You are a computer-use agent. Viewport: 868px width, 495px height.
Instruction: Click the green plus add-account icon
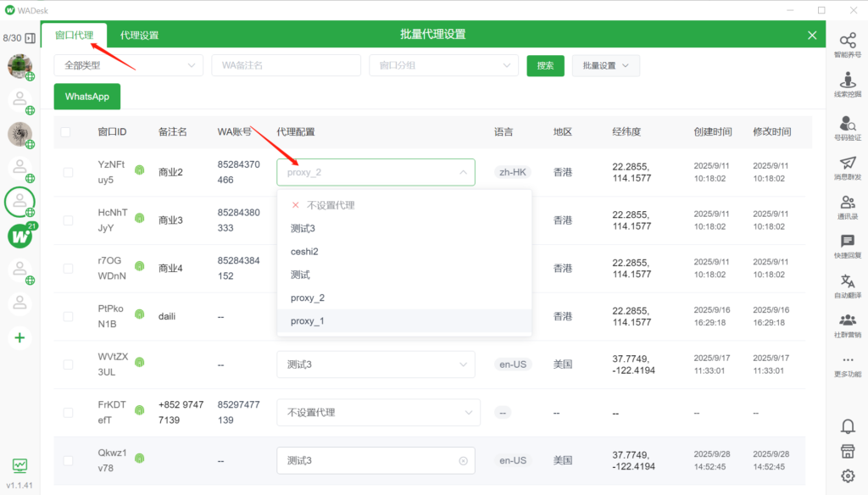(19, 337)
